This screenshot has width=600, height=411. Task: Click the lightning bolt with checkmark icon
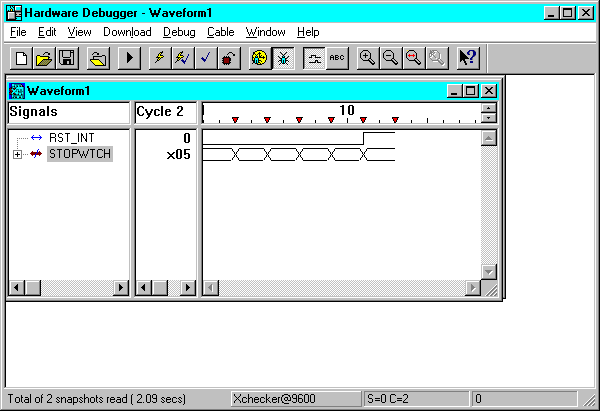click(x=183, y=58)
